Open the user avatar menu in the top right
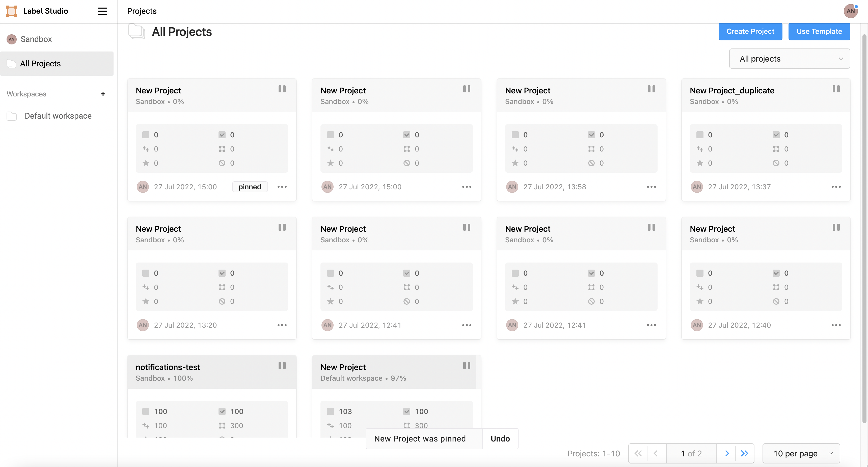This screenshot has height=467, width=868. click(850, 11)
